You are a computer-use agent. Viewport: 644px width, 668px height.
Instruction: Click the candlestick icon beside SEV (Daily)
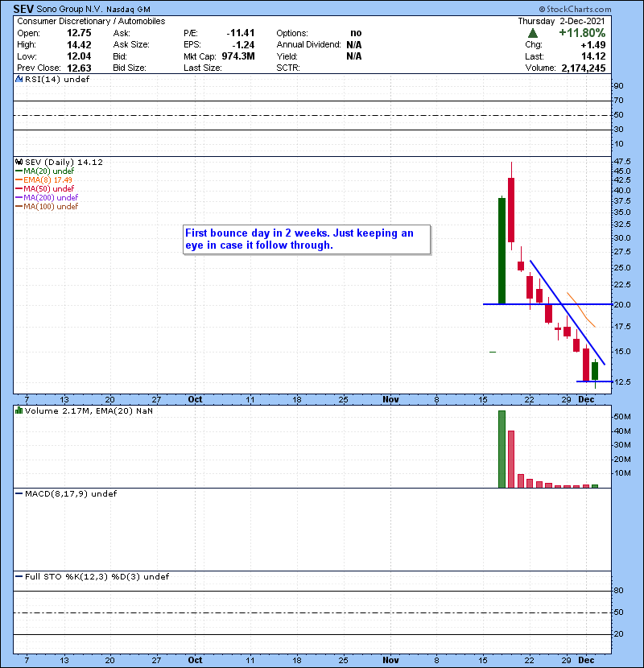(x=19, y=162)
